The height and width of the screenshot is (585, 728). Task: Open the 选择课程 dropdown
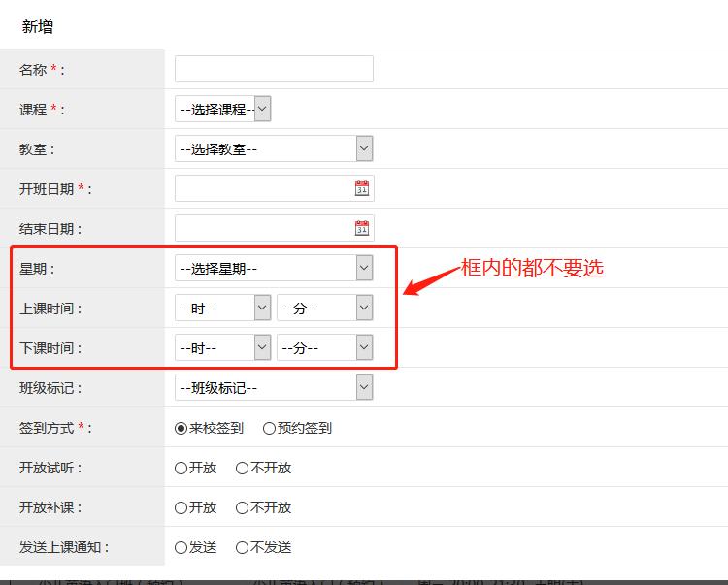222,110
